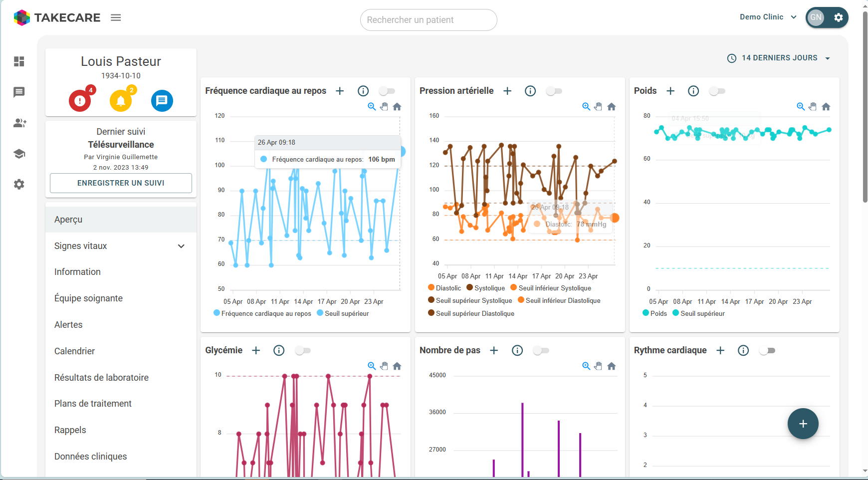
Task: Open the dashboard icon in left sidebar
Action: [19, 61]
